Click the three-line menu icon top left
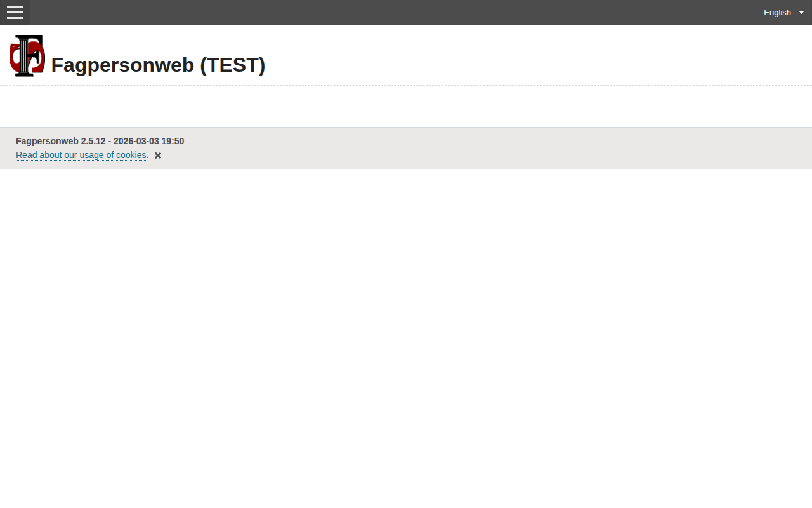Screen dimensions: 812x508 click(15, 12)
